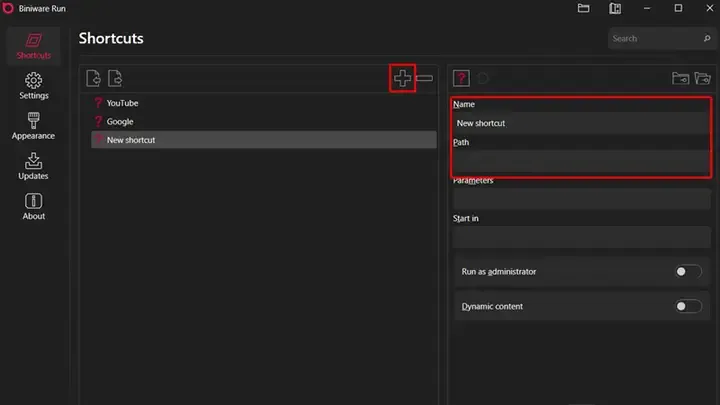720x405 pixels.
Task: Go to the Updates section
Action: click(33, 166)
